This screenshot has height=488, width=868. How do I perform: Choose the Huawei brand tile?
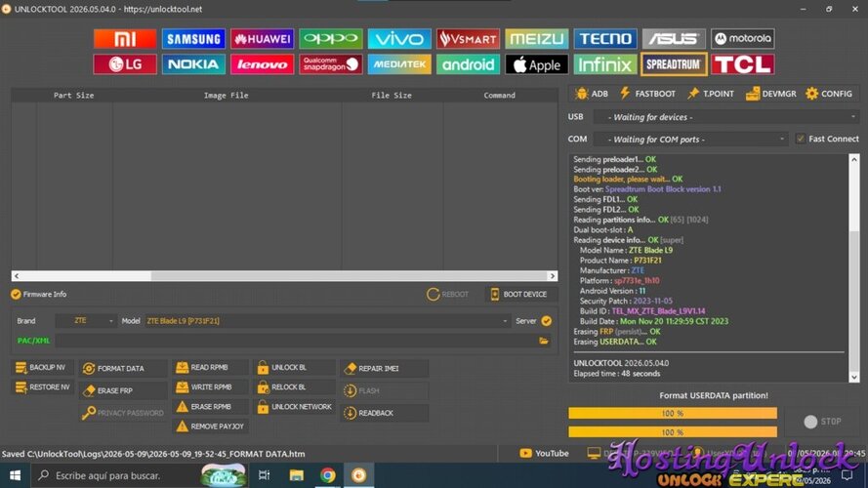point(262,39)
